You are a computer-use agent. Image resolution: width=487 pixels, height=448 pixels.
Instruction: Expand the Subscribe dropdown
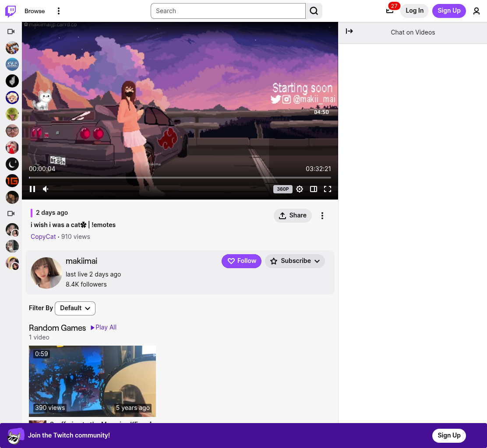[295, 261]
